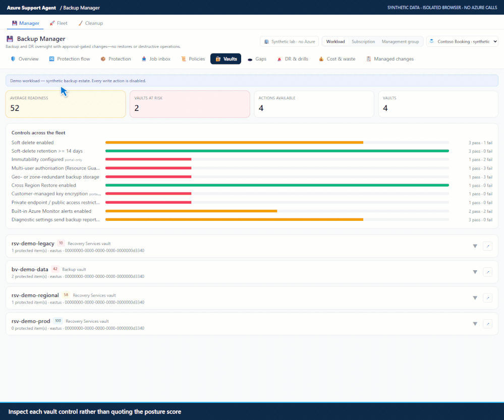The image size is (504, 420).
Task: Open the Contoso Booking workload dropdown
Action: click(463, 41)
